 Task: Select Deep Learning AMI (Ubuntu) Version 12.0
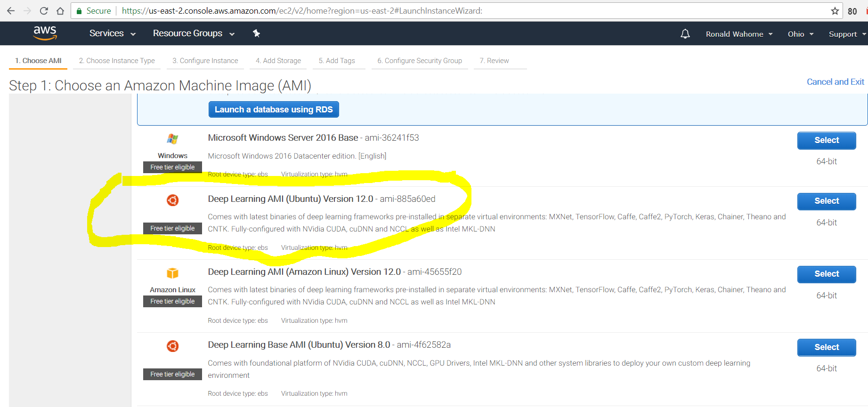coord(827,201)
